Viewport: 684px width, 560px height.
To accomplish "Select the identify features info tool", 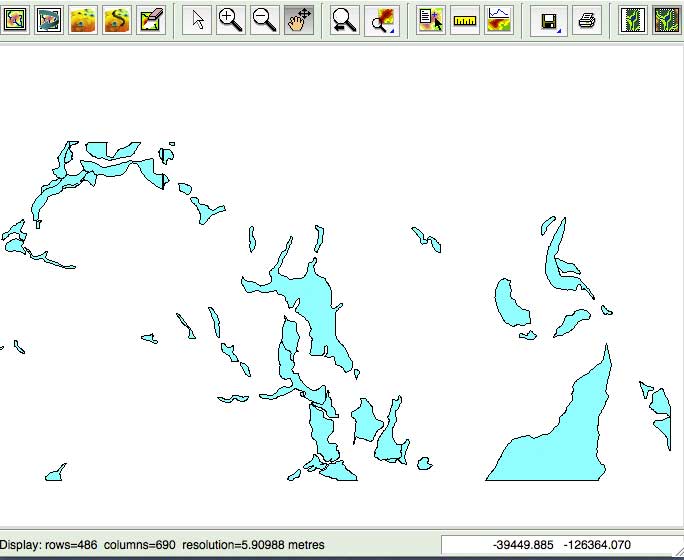I will 431,20.
